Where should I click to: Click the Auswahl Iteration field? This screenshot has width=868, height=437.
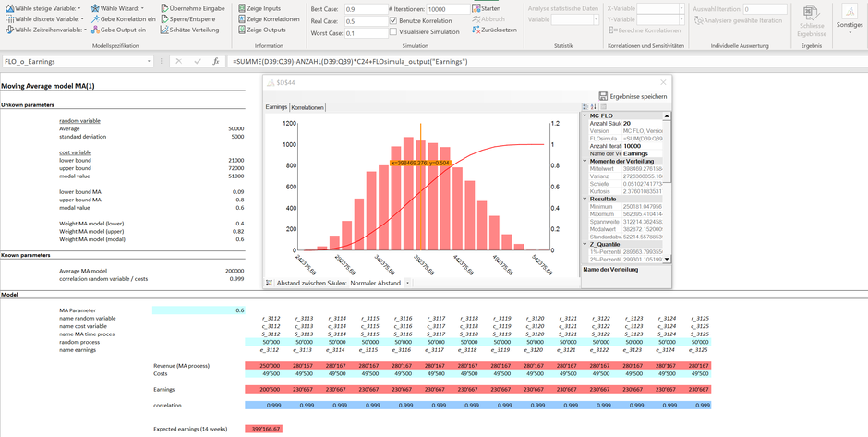point(765,9)
